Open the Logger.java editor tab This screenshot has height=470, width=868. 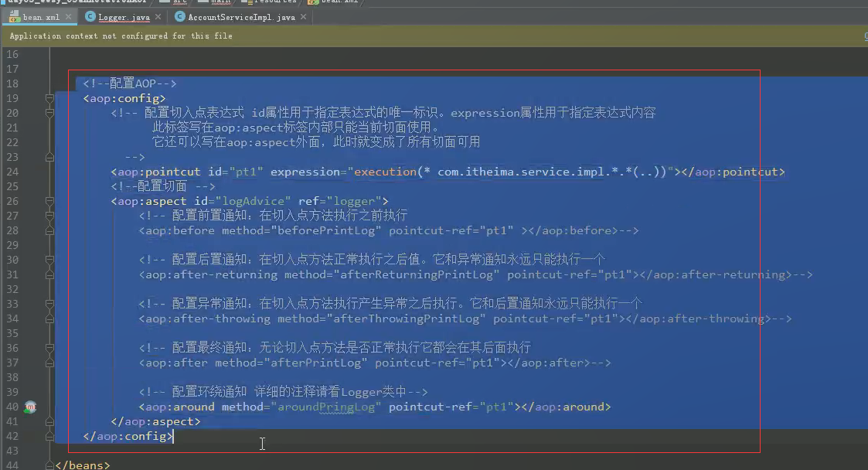tap(124, 17)
